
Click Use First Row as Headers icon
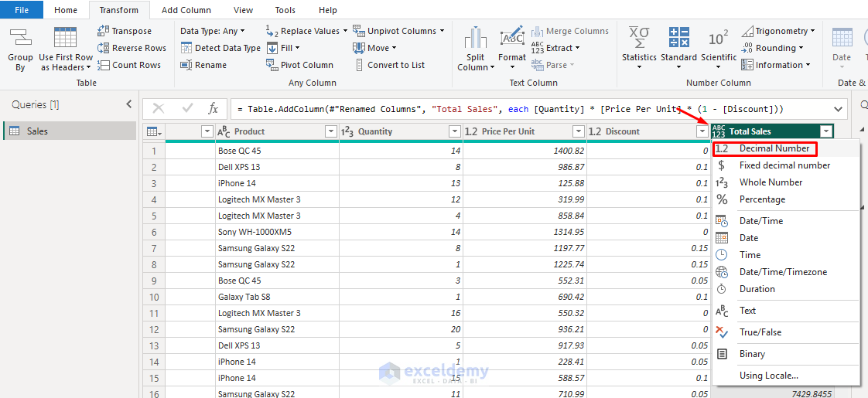click(65, 39)
